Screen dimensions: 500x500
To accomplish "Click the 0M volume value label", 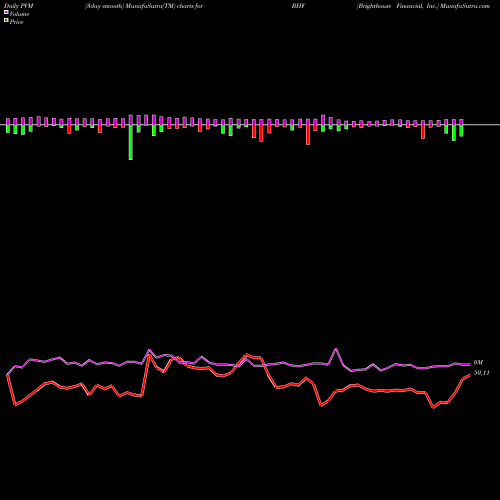I will coord(478,362).
